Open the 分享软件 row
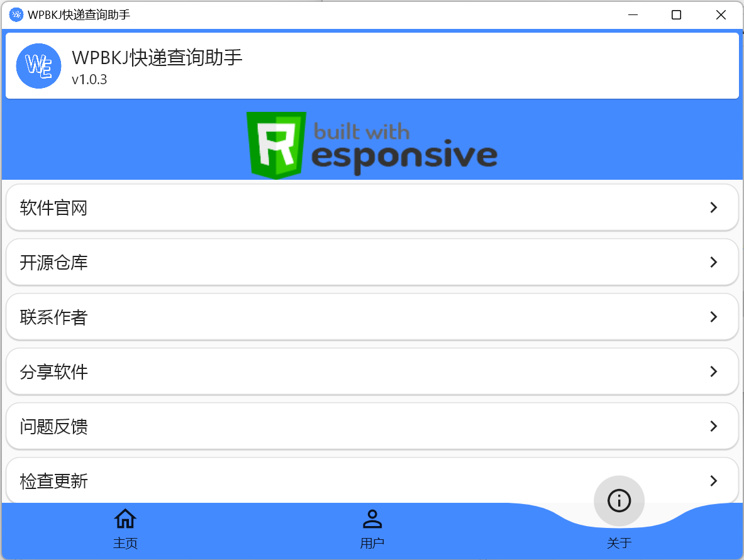Image resolution: width=744 pixels, height=560 pixels. tap(372, 371)
